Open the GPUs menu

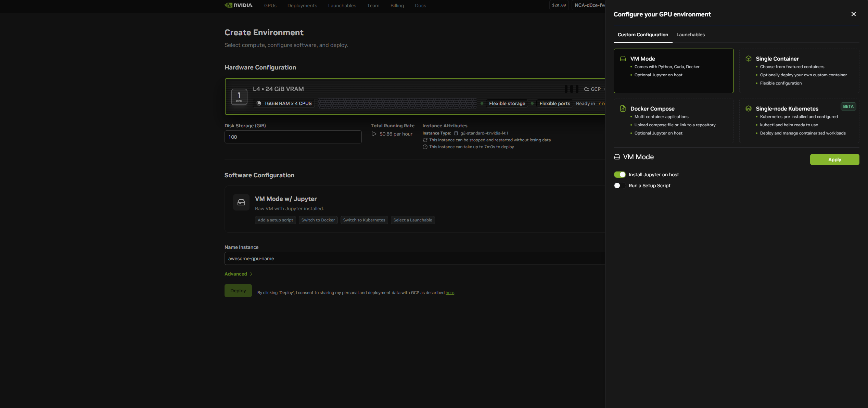(x=270, y=5)
